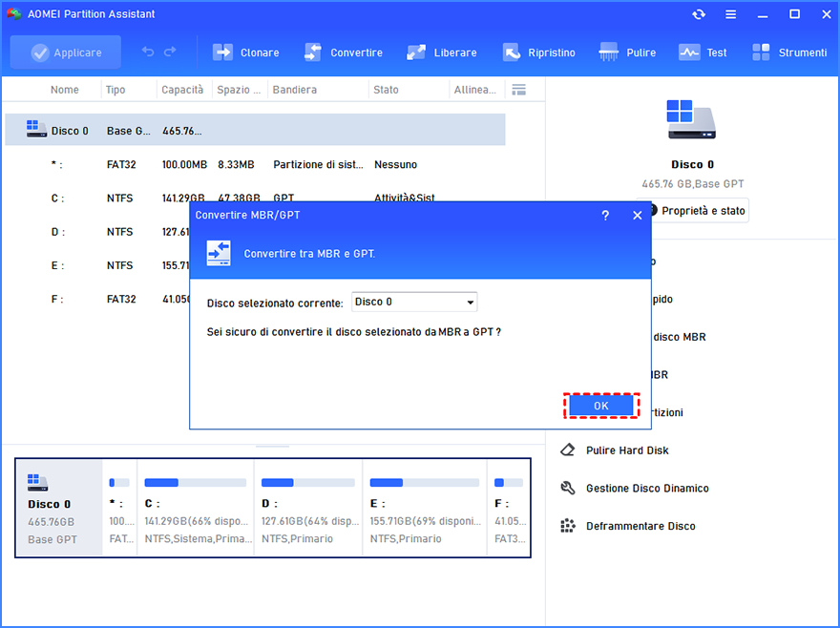
Task: Select the * : FAT32 partition row
Action: pos(255,164)
